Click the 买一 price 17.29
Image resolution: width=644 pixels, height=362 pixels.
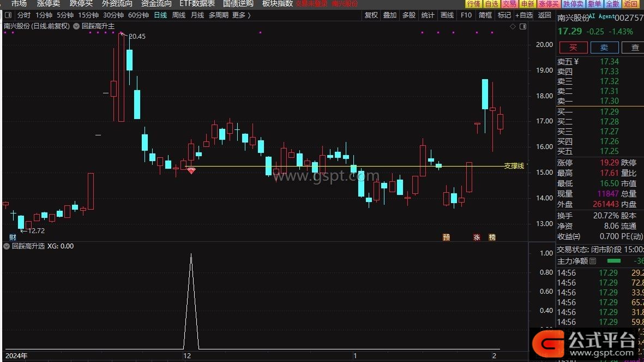coord(609,112)
